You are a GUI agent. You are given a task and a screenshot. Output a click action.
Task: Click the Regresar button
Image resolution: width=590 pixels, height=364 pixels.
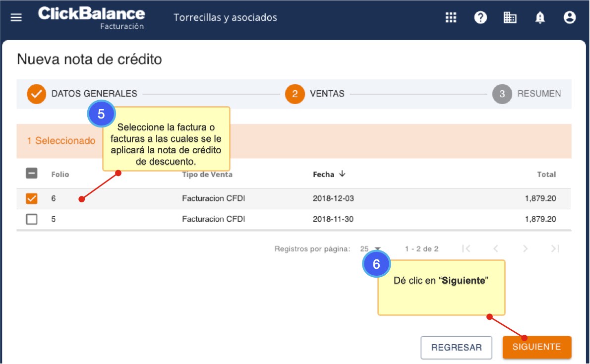tap(456, 347)
